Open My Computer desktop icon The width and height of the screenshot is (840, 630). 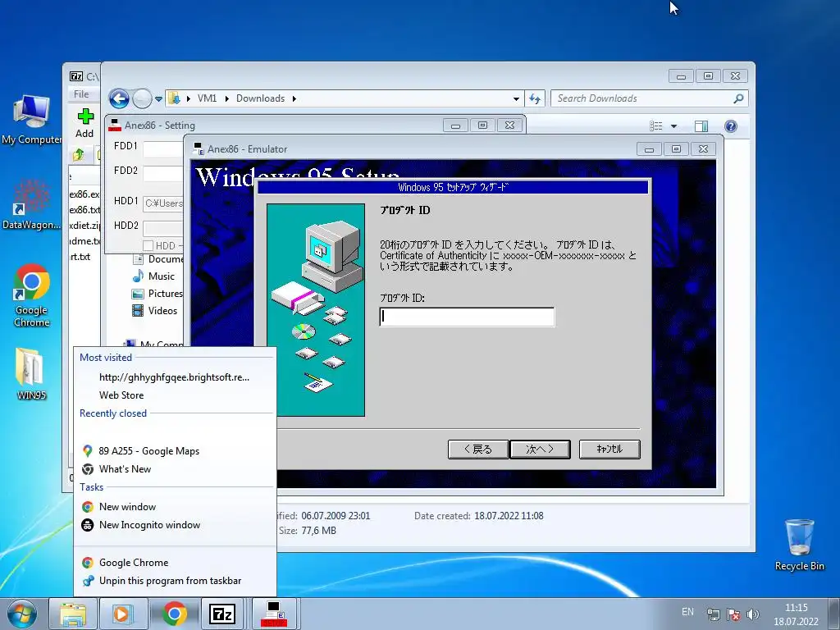tap(31, 120)
